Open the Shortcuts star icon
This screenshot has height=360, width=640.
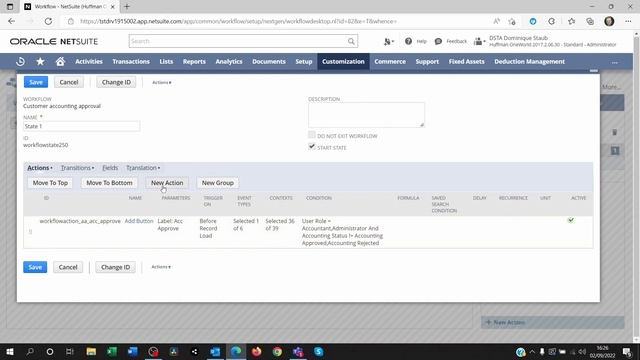40,62
